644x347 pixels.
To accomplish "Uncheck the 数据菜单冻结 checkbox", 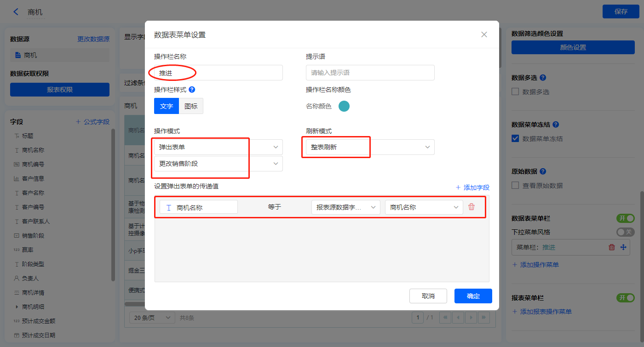I will [x=516, y=138].
